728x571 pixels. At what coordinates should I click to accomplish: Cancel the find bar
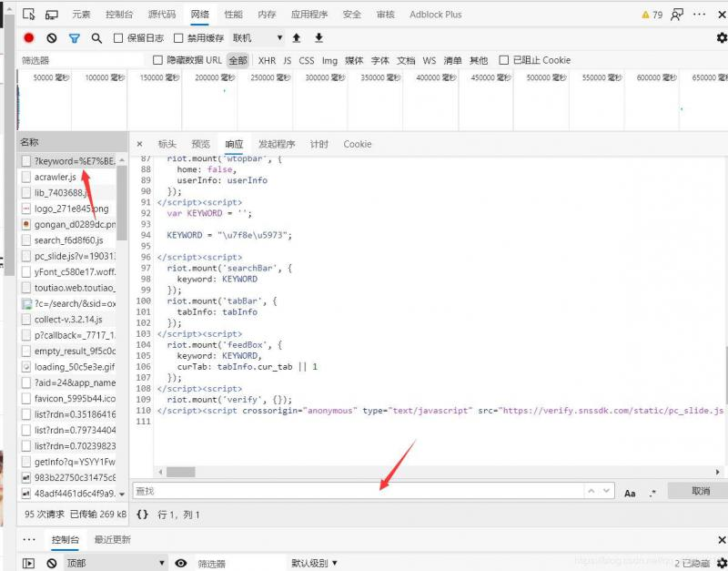coord(700,491)
